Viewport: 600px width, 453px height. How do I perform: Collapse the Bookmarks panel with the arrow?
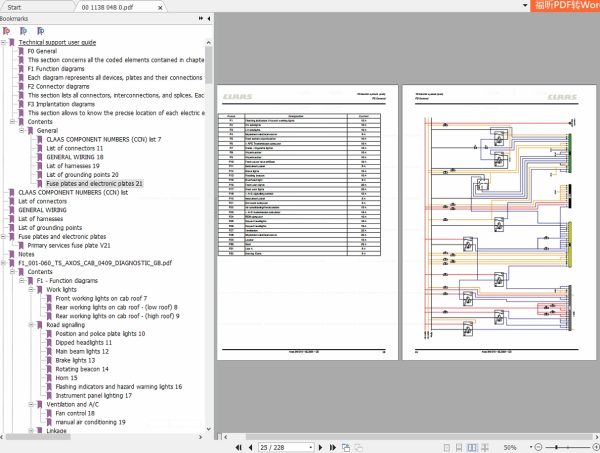coord(207,18)
